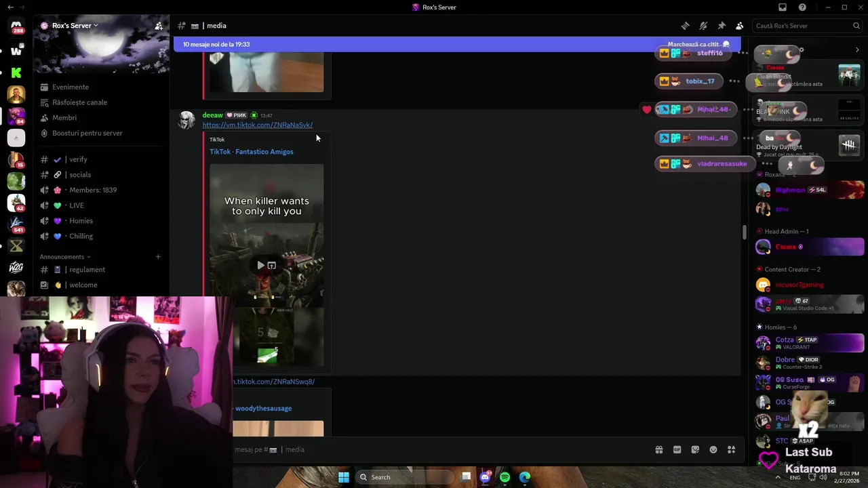Viewport: 868px width, 488px height.
Task: Open Răsfoiește canale in sidebar
Action: [79, 102]
